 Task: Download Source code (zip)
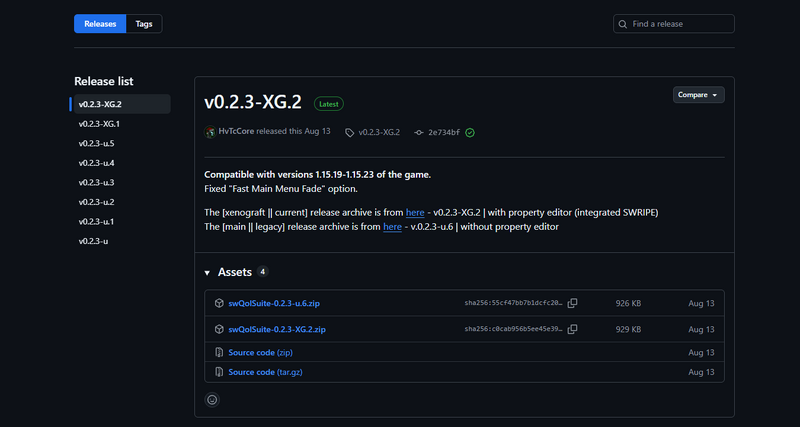pos(261,353)
